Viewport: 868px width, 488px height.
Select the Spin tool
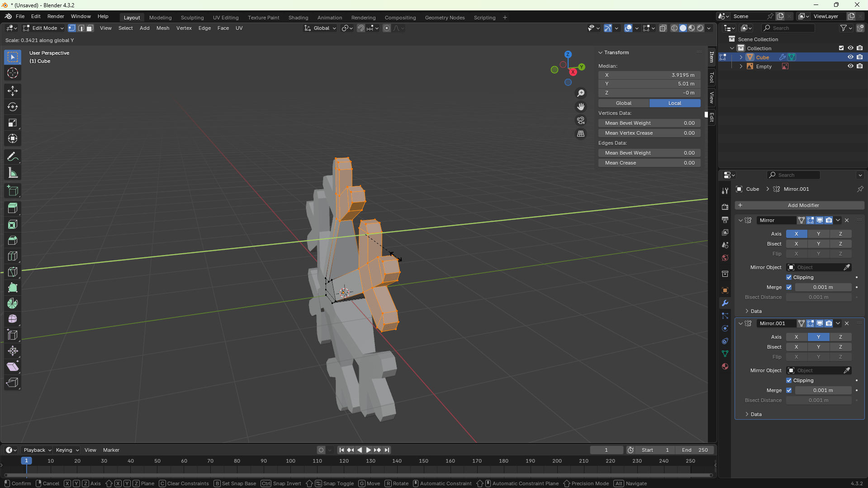[x=13, y=303]
